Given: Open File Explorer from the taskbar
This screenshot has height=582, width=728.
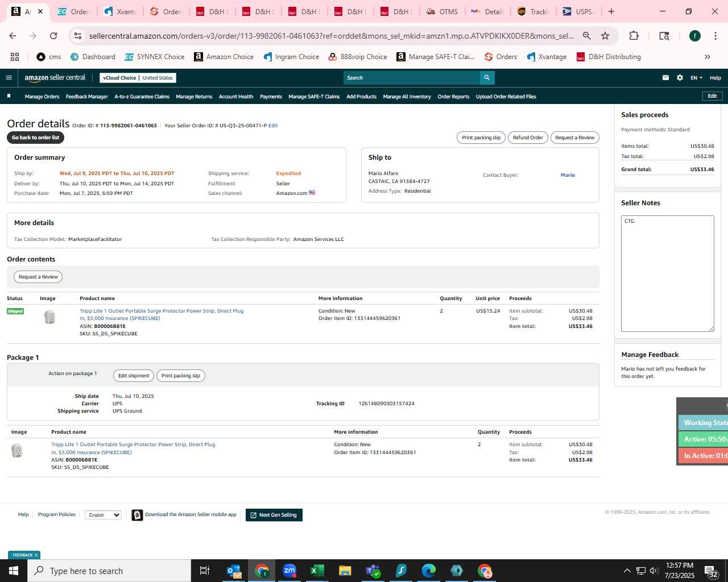Looking at the screenshot, I should 345,571.
